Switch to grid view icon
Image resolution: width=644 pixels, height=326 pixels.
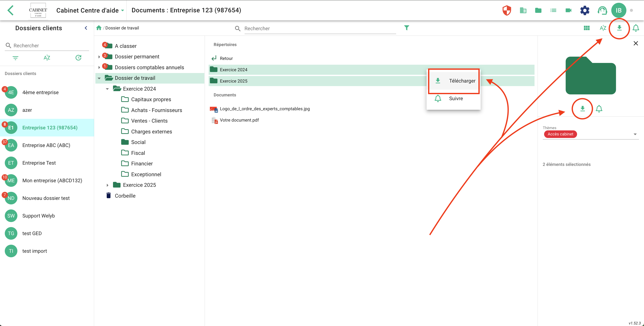pyautogui.click(x=587, y=28)
